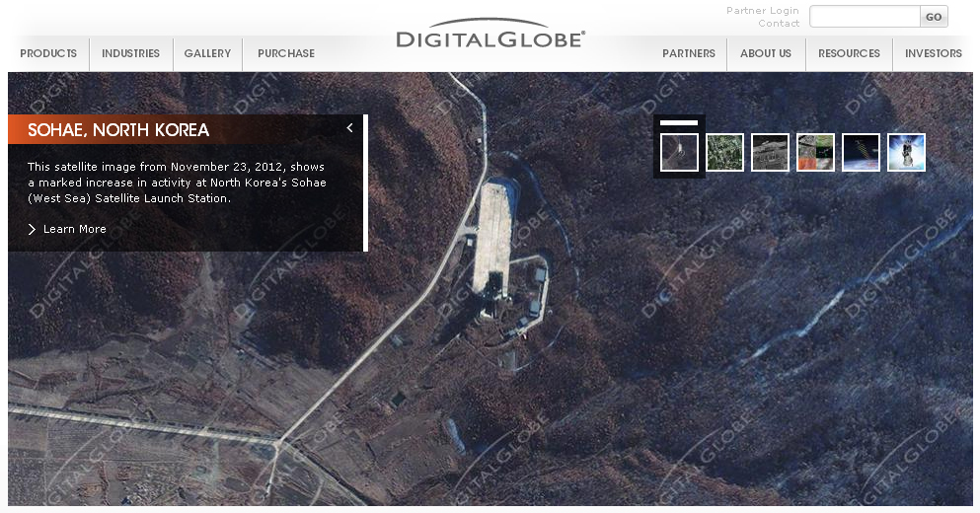The image size is (980, 513).
Task: Click the Partner Login link
Action: [x=763, y=11]
